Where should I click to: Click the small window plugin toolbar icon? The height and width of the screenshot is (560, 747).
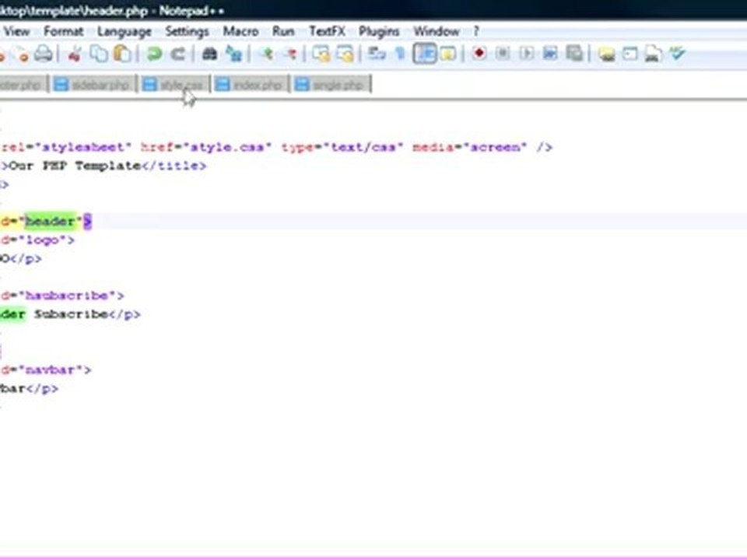(630, 54)
